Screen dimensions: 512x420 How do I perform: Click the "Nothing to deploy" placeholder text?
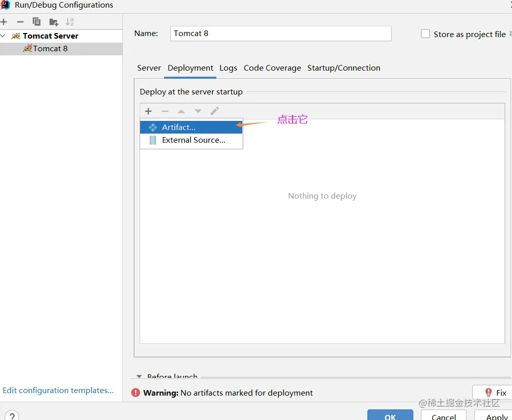(322, 196)
